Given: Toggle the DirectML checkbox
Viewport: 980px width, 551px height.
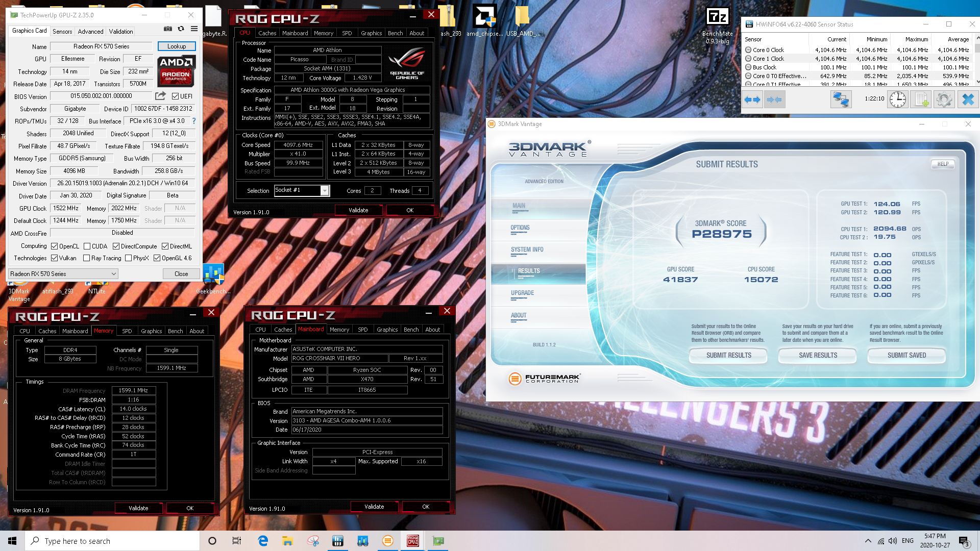Looking at the screenshot, I should point(165,246).
